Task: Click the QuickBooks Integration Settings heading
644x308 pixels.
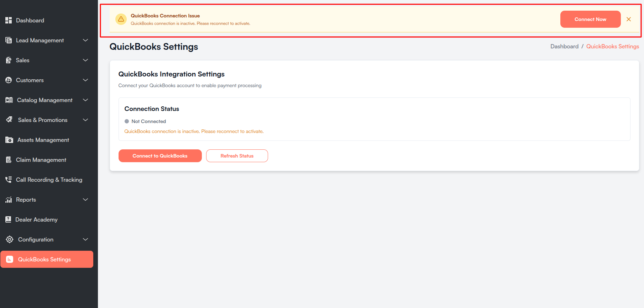Action: [x=171, y=74]
